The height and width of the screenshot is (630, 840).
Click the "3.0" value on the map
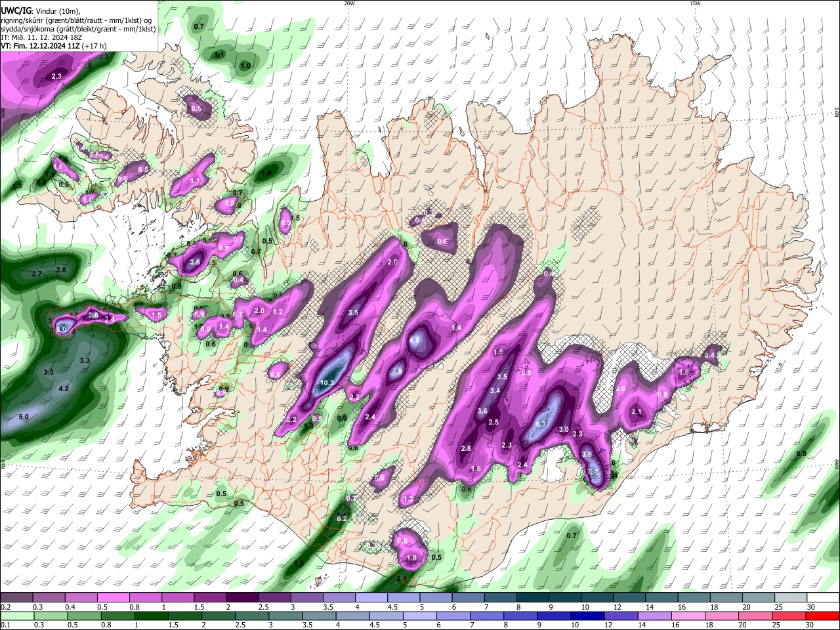563,430
